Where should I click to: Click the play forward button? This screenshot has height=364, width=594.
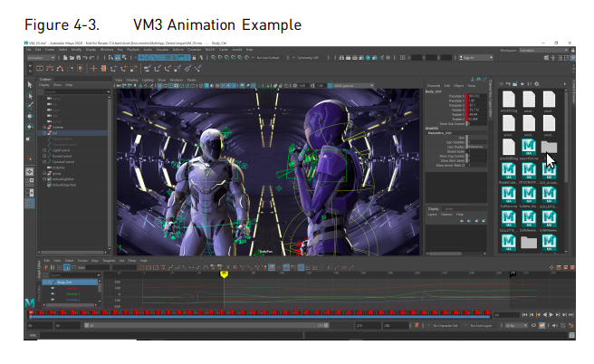coord(551,315)
